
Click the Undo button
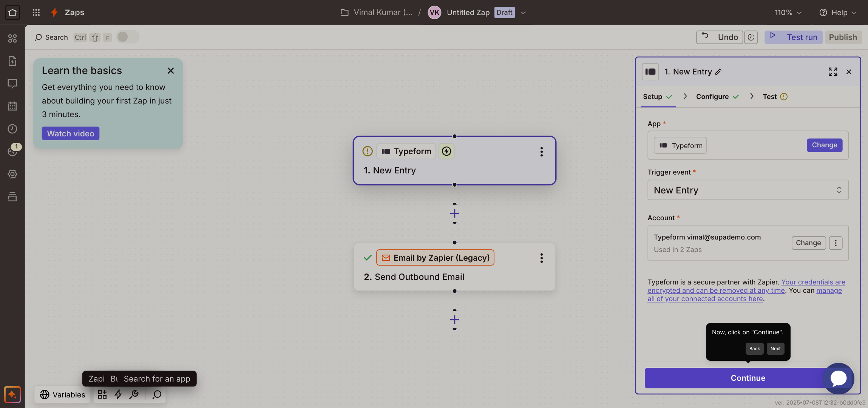click(720, 37)
